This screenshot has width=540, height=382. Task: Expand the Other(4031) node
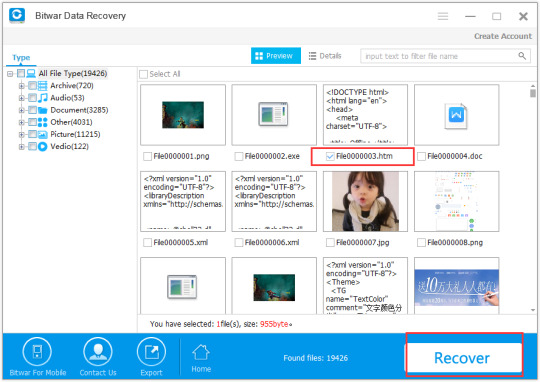[x=22, y=122]
